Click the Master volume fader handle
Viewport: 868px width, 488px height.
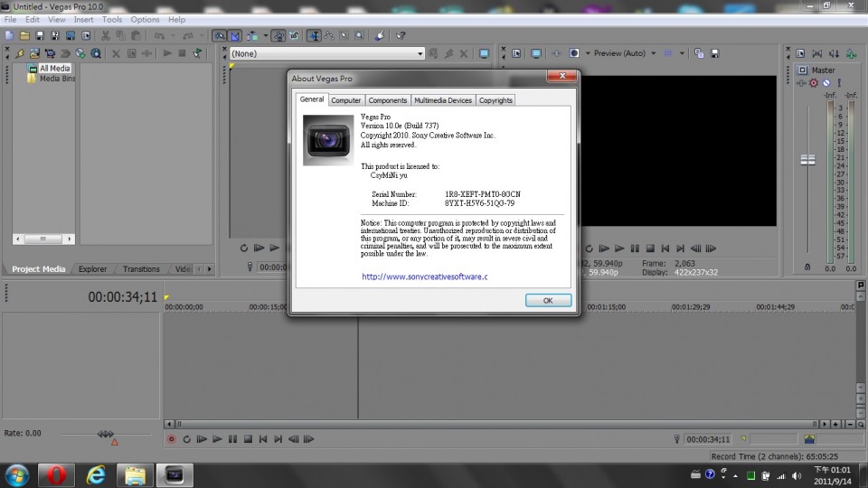point(807,160)
